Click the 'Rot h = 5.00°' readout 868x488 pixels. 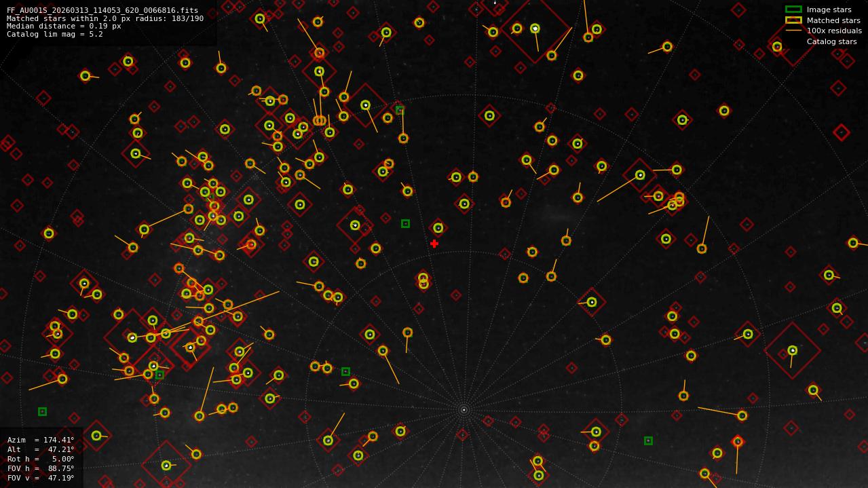click(x=41, y=459)
